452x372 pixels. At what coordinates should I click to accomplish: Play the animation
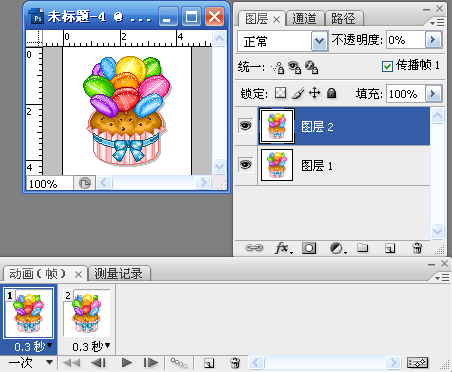[126, 363]
